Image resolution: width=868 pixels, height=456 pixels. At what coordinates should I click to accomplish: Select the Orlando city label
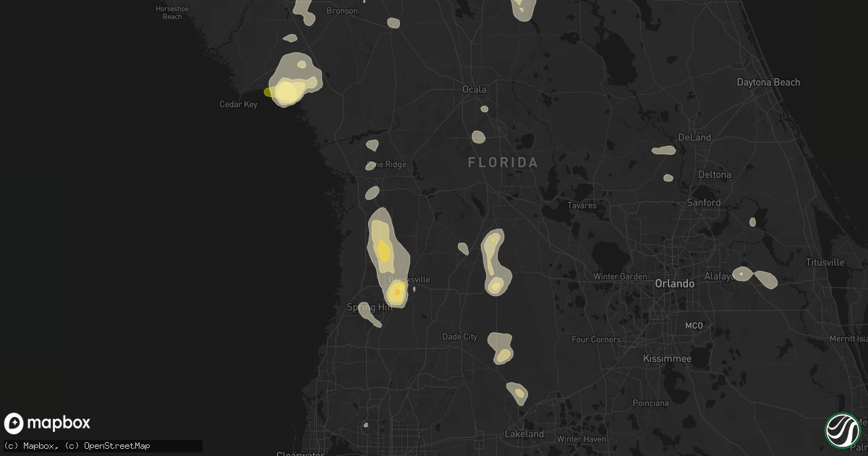(674, 284)
